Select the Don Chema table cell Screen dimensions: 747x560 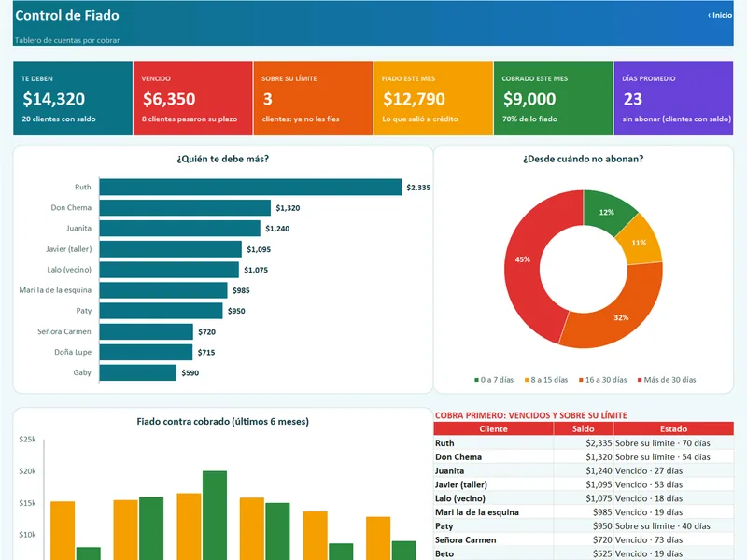(494, 456)
